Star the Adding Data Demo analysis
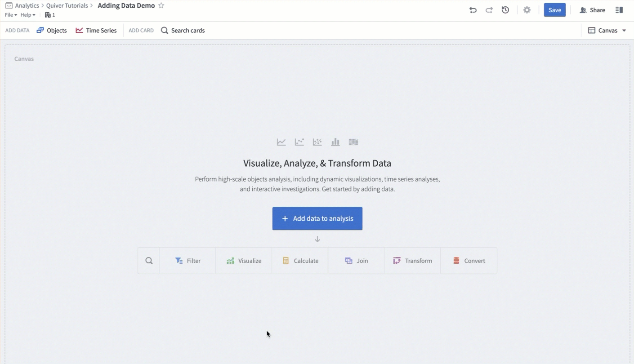 (x=161, y=5)
